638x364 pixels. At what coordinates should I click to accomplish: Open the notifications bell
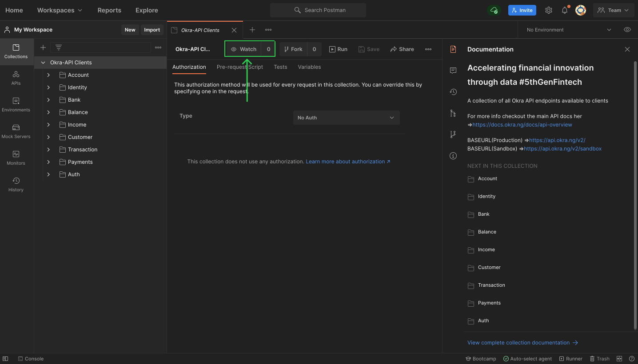click(565, 10)
